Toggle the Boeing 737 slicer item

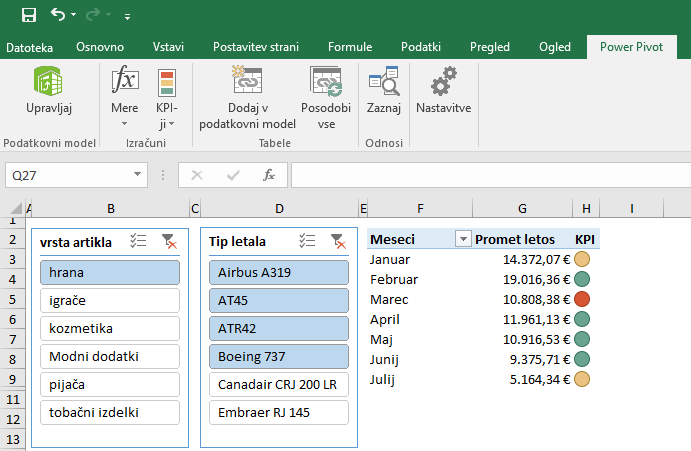[279, 357]
